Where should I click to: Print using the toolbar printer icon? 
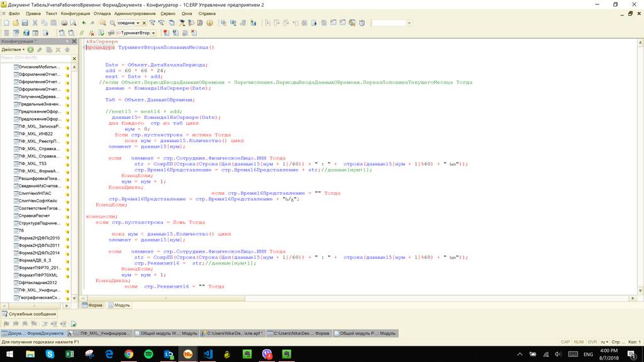[x=64, y=23]
